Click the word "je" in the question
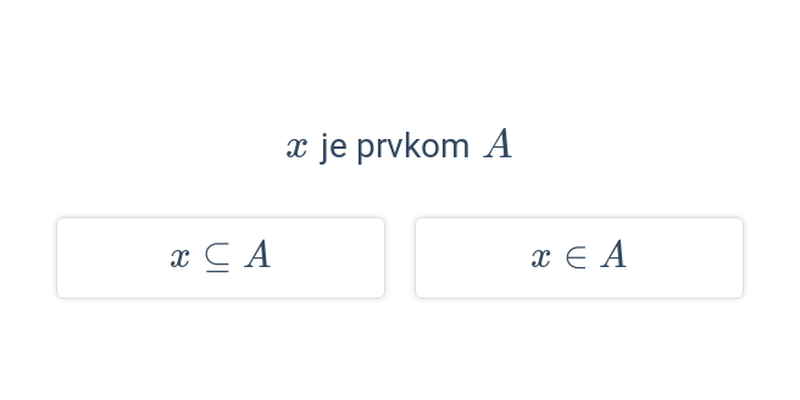 click(334, 148)
